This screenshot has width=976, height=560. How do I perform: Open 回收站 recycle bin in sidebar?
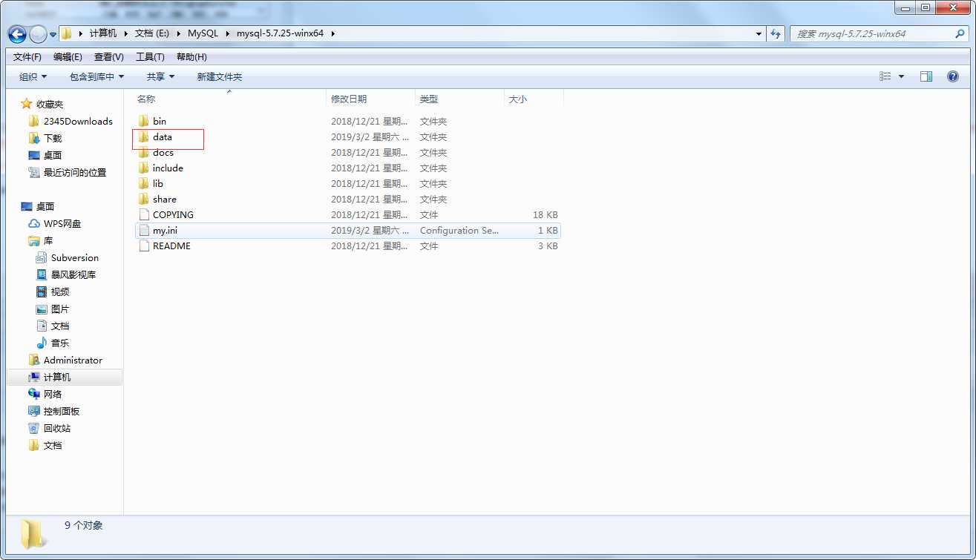click(34, 428)
